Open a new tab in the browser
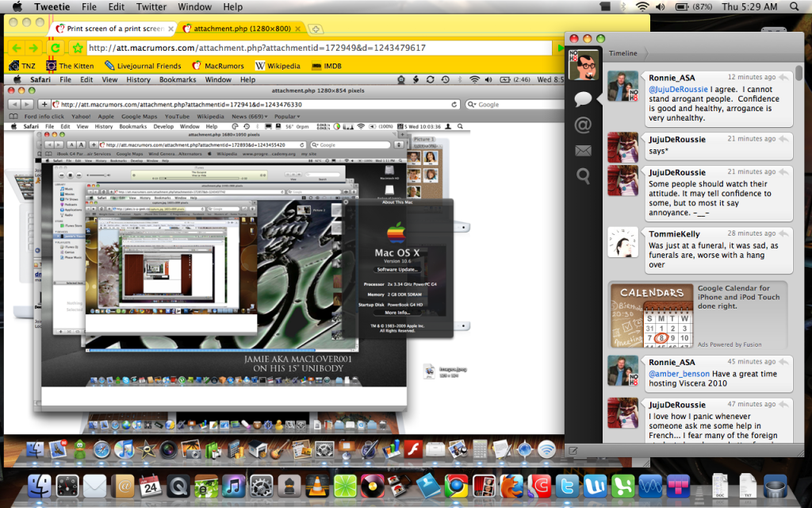812x508 pixels. tap(316, 29)
